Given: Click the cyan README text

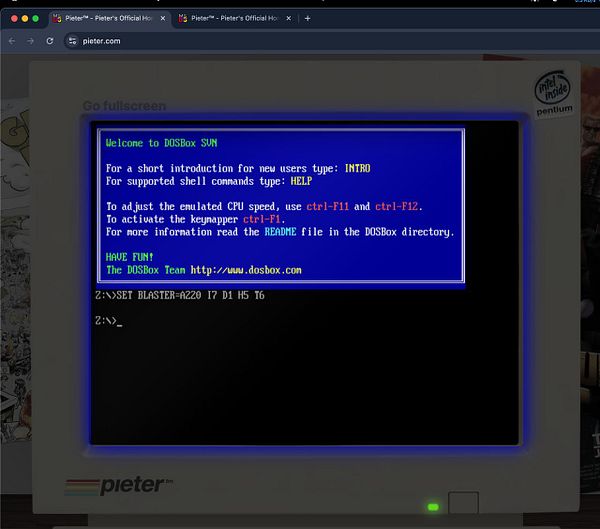Looking at the screenshot, I should coord(280,232).
